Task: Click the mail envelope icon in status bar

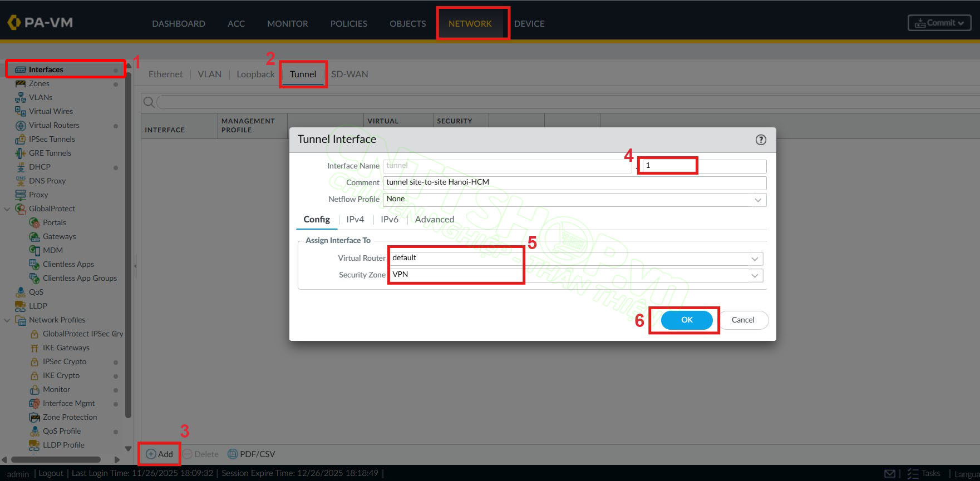Action: tap(890, 474)
